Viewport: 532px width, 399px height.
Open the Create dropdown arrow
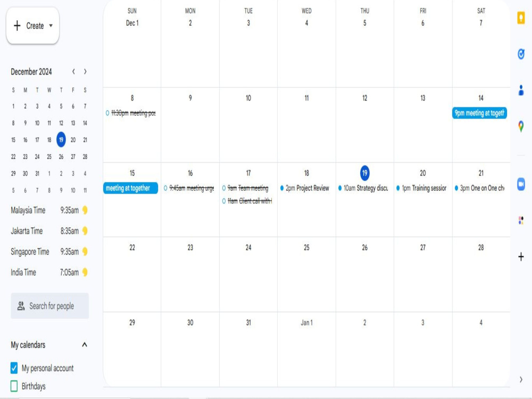51,26
